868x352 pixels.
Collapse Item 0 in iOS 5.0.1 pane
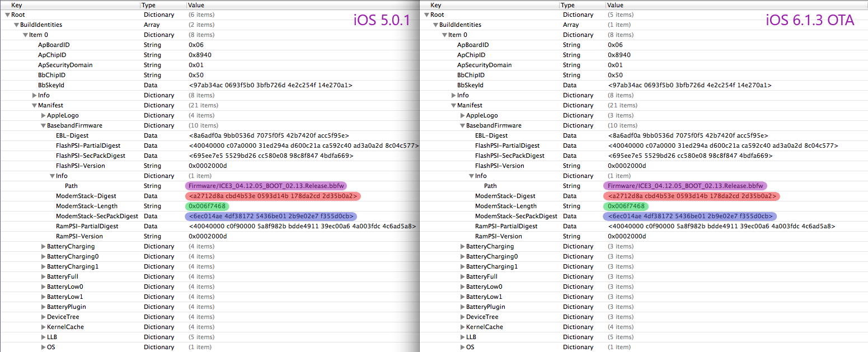click(x=25, y=35)
